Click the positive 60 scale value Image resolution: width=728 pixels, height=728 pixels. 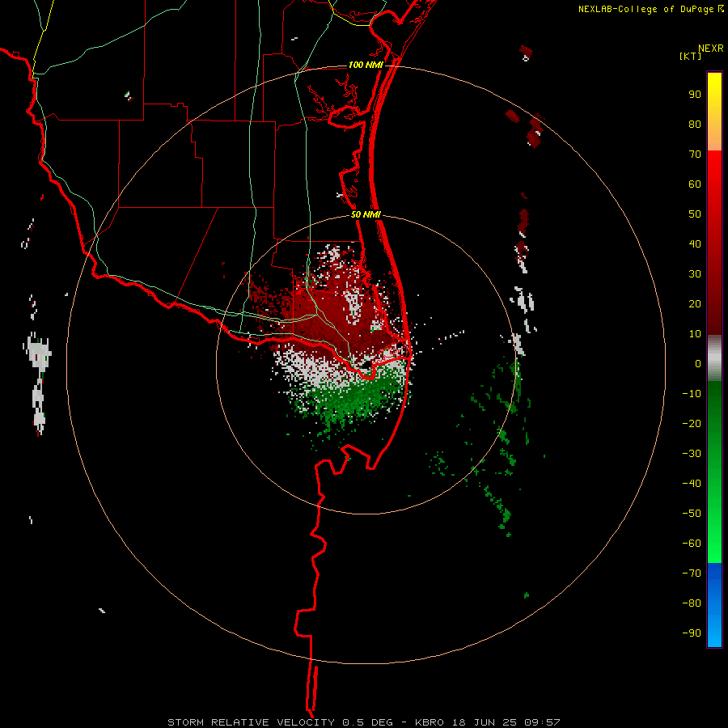(695, 184)
